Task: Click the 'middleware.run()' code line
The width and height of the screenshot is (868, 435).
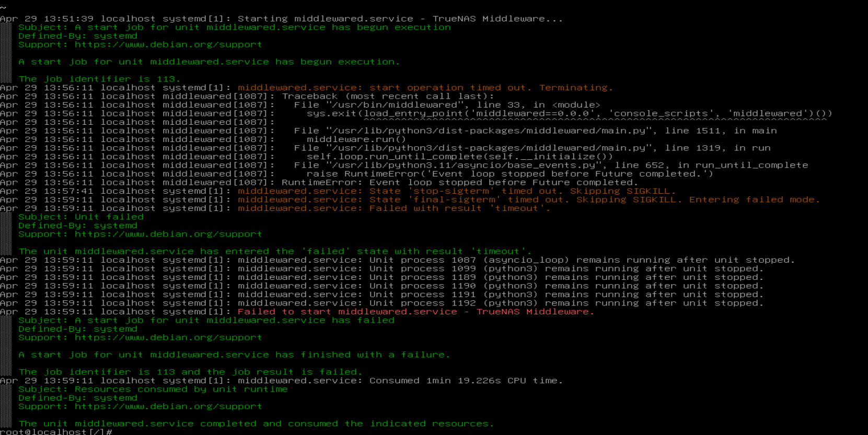Action: coord(356,139)
